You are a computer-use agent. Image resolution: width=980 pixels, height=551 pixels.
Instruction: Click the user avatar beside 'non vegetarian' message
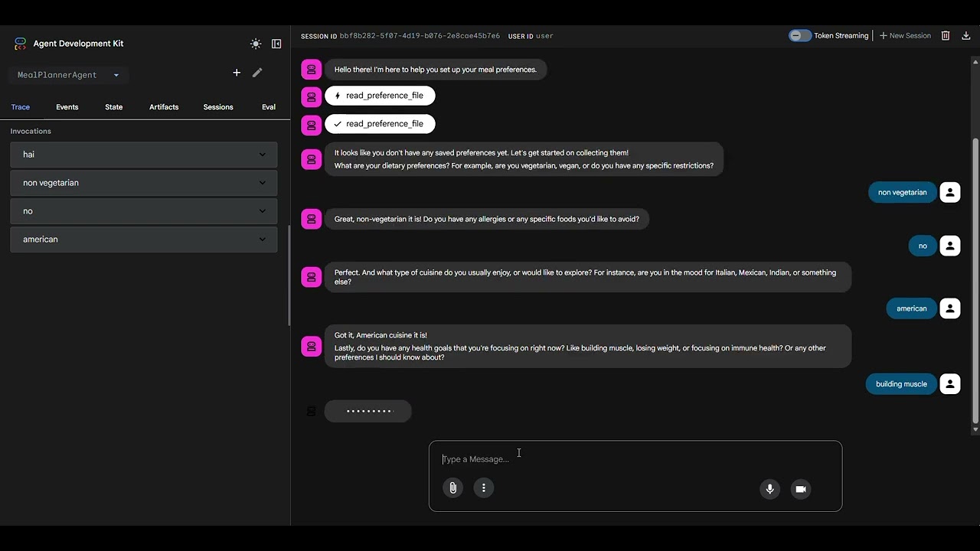[950, 192]
